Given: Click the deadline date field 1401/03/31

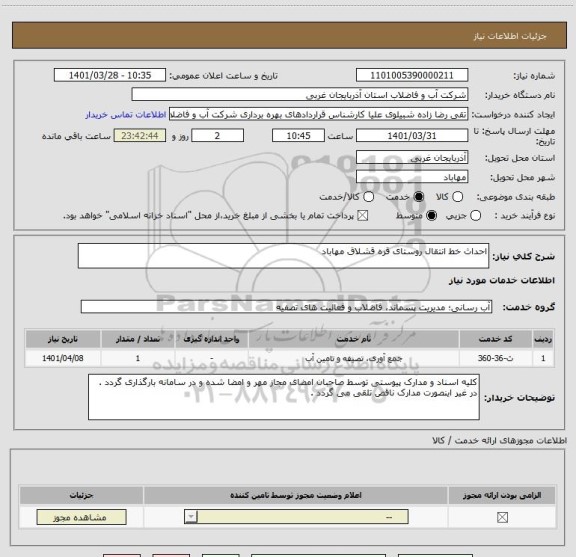Looking at the screenshot, I should [x=412, y=136].
